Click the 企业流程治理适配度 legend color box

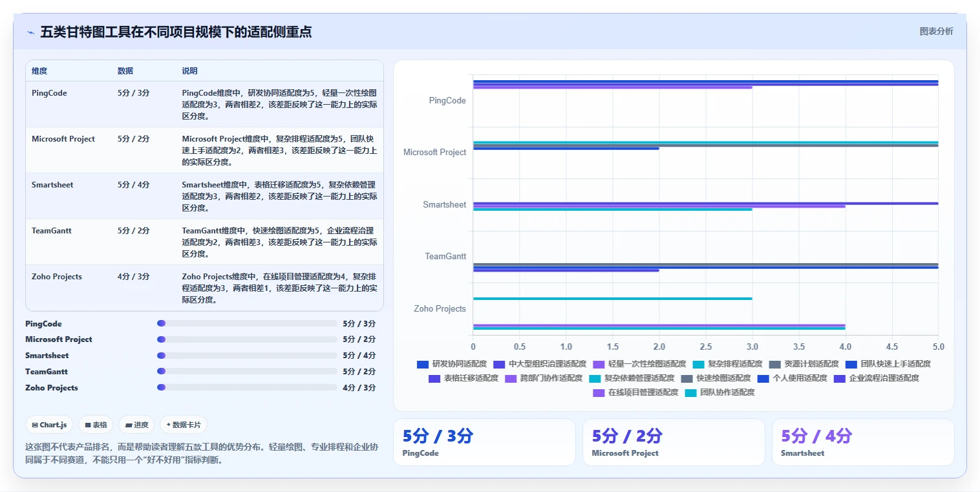coord(839,378)
